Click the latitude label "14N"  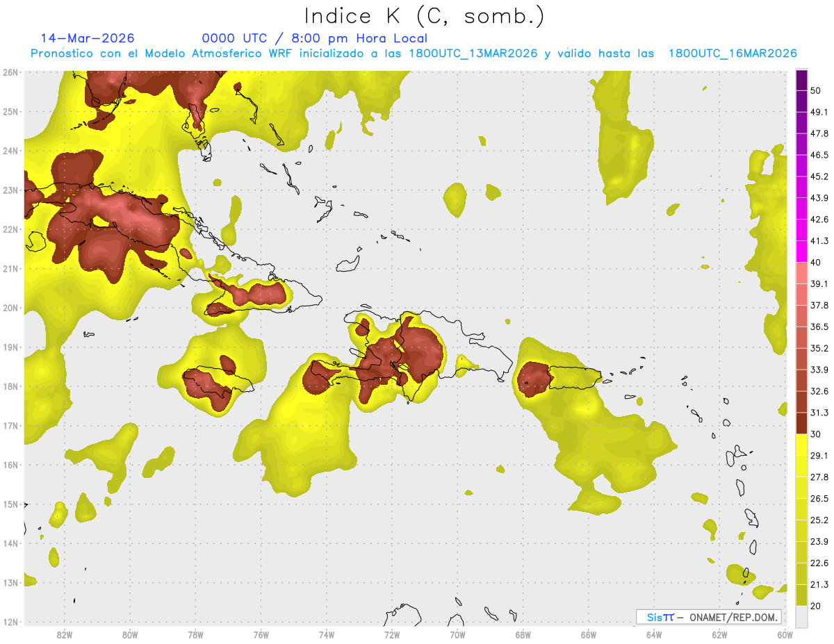10,543
